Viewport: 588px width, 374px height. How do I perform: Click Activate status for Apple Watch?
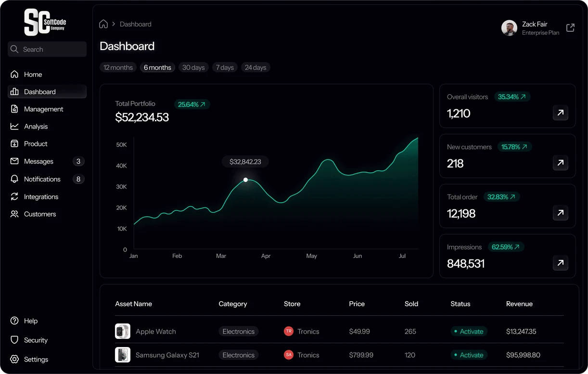click(469, 332)
